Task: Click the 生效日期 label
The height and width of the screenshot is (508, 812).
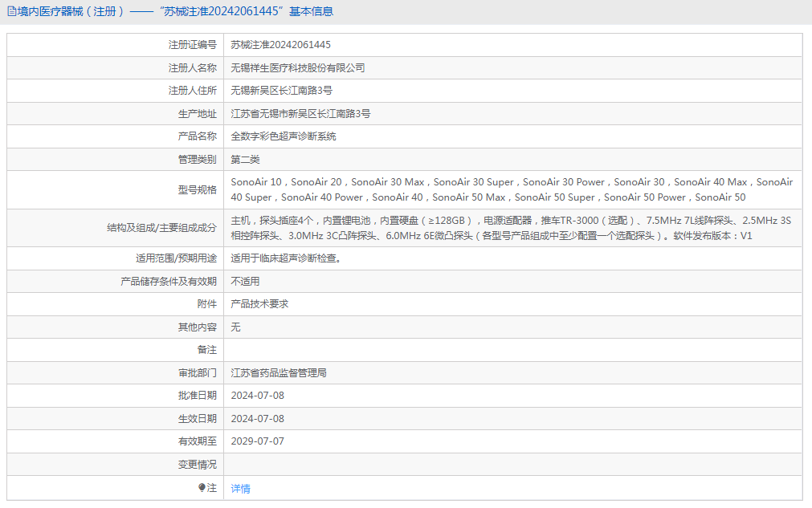Action: click(198, 418)
